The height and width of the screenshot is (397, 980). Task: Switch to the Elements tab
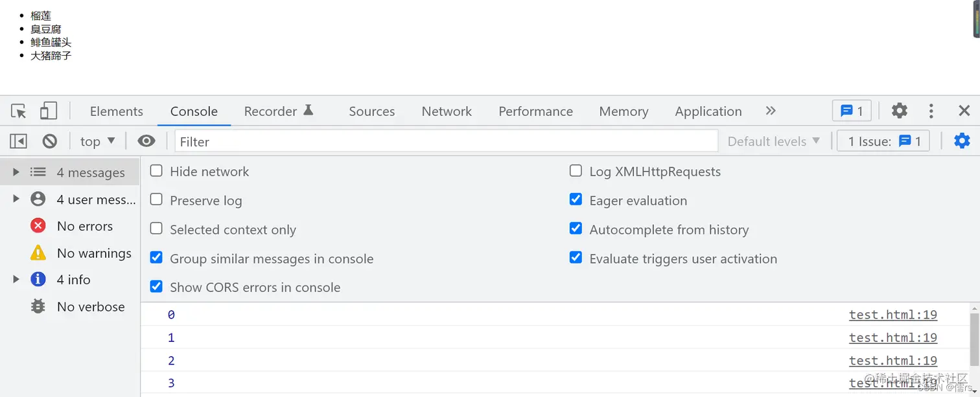point(116,111)
